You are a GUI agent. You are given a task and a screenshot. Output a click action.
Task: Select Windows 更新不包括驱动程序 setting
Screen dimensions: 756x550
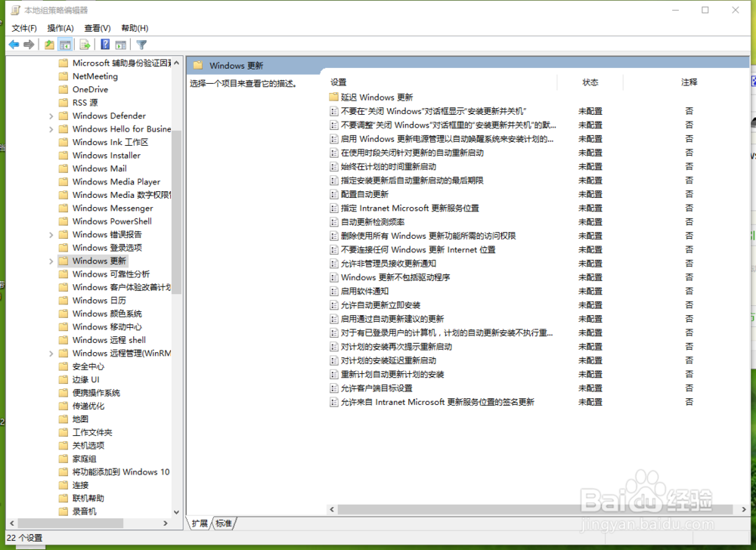pos(395,278)
